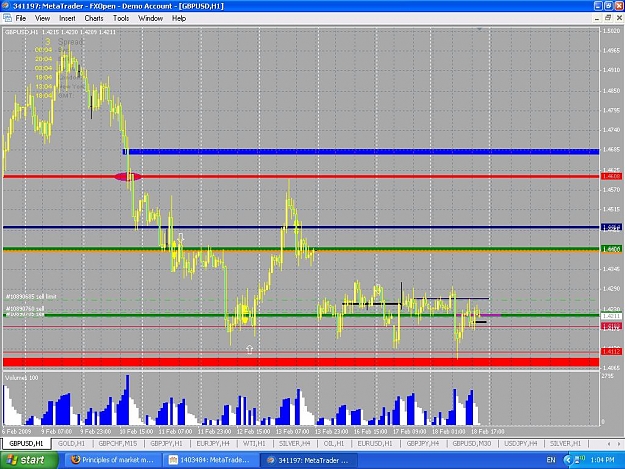
Task: Open the Help menu
Action: click(x=179, y=18)
